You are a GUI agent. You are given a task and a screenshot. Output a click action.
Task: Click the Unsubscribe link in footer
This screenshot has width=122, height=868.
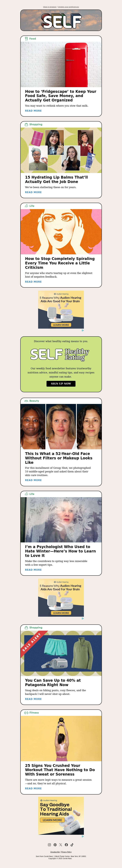coord(55,852)
